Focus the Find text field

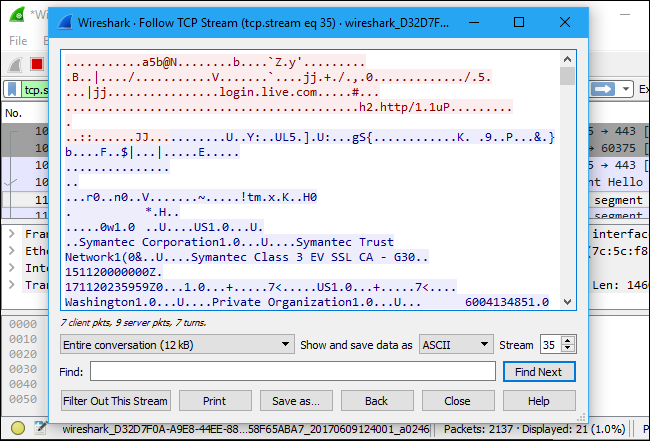pyautogui.click(x=293, y=371)
